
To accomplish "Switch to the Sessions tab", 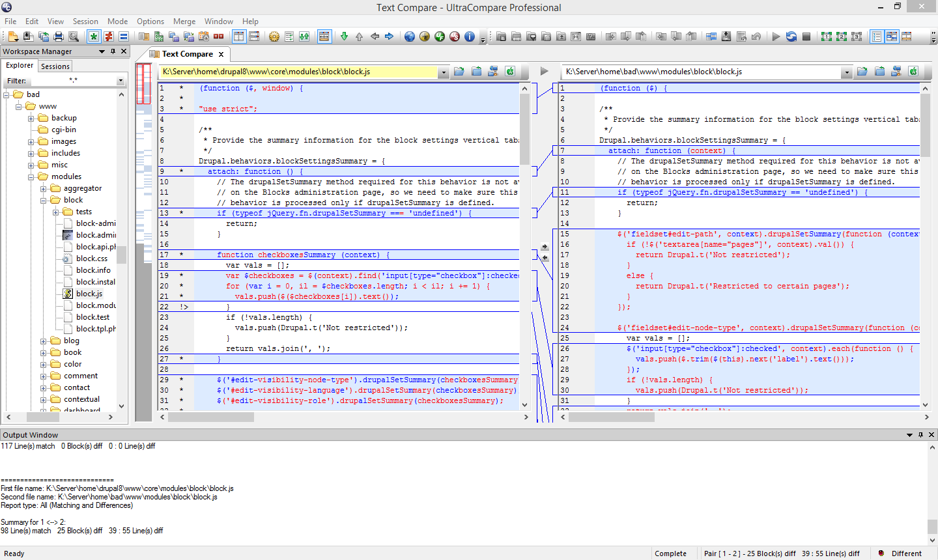I will (x=55, y=66).
